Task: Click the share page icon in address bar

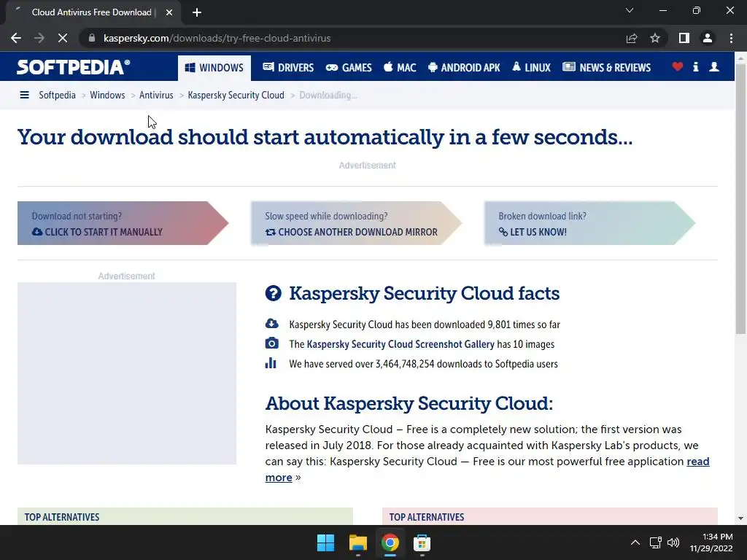Action: (x=632, y=38)
